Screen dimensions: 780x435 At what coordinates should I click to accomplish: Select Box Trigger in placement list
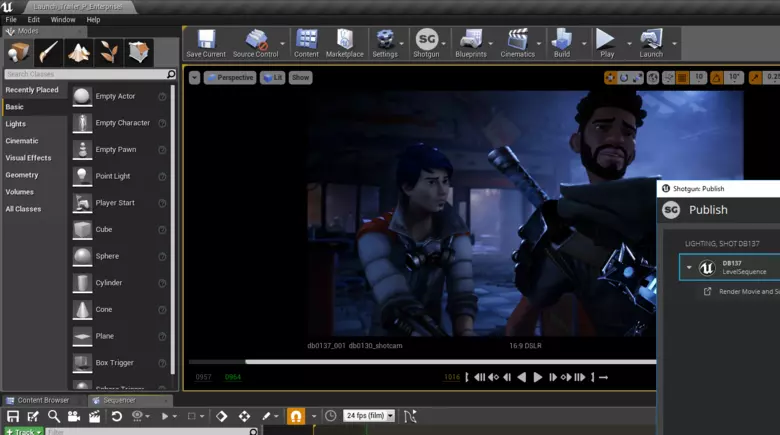coord(119,363)
